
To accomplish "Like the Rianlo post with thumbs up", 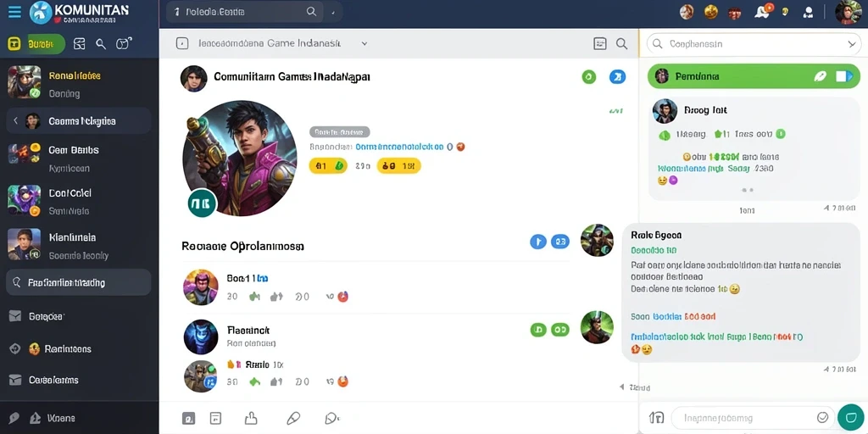I will click(254, 381).
